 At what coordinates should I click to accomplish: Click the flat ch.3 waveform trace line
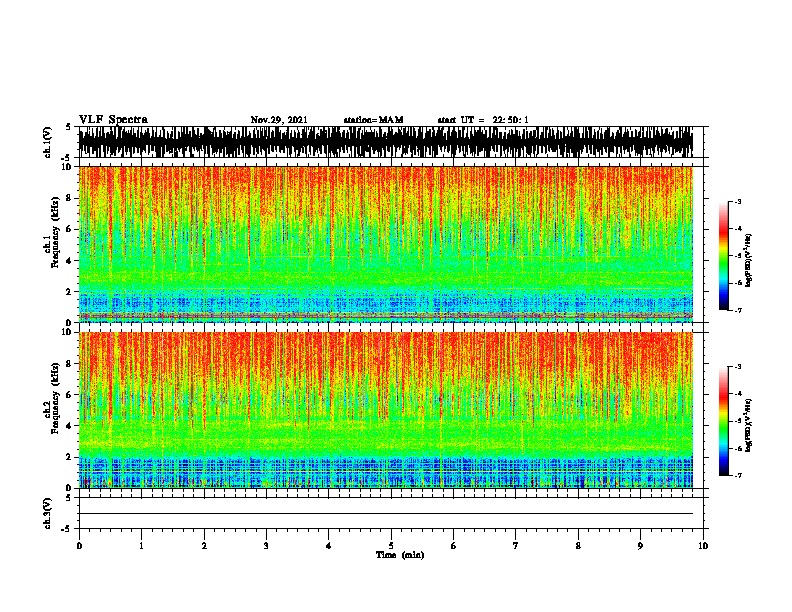tap(386, 514)
